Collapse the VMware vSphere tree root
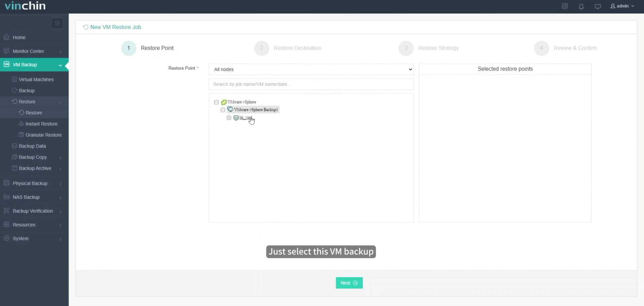The height and width of the screenshot is (306, 644). point(216,102)
